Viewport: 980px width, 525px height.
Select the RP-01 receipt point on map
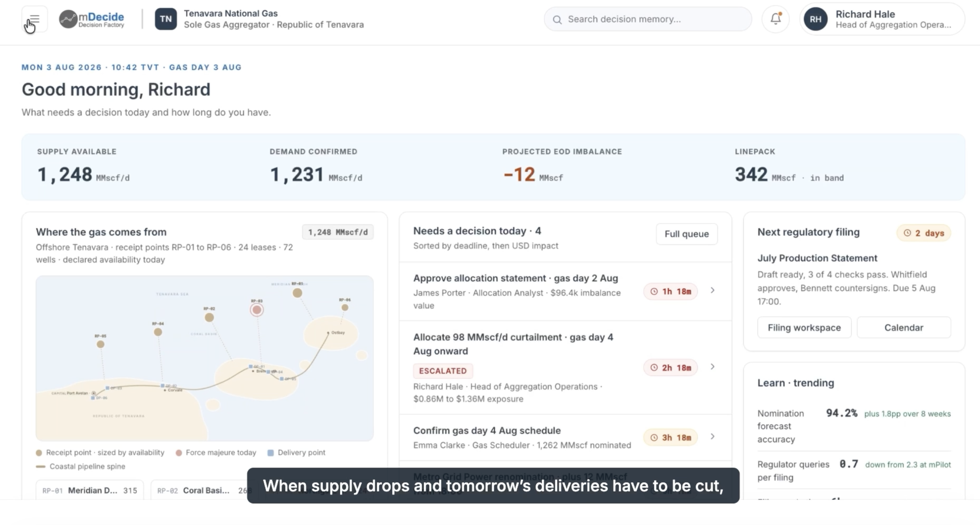(x=297, y=293)
